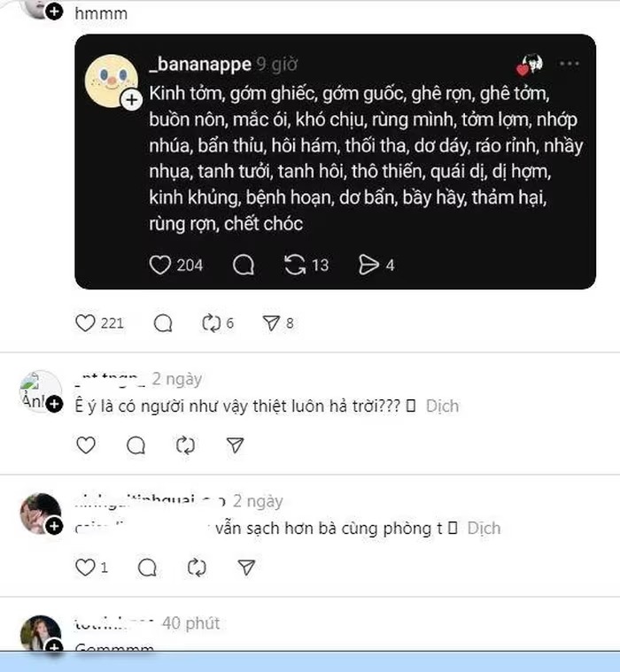Like the quoted _bananappe post

[x=160, y=265]
